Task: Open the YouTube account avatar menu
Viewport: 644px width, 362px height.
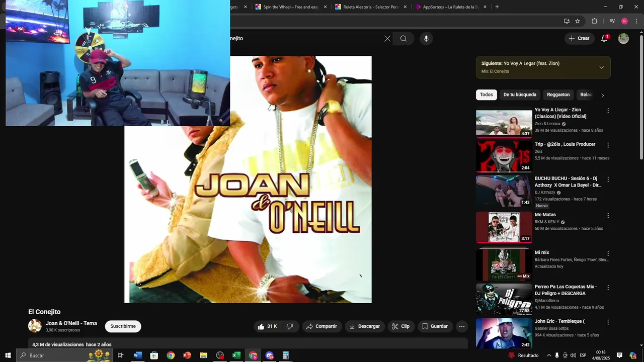Action: tap(623, 38)
